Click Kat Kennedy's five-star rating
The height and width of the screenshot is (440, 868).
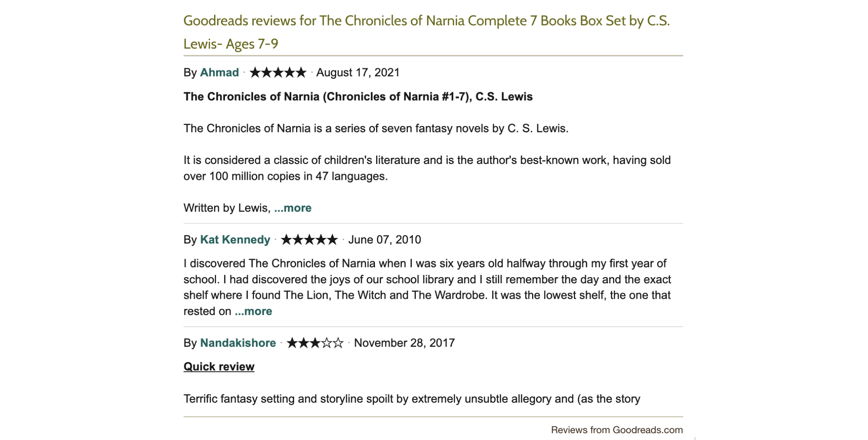tap(309, 239)
